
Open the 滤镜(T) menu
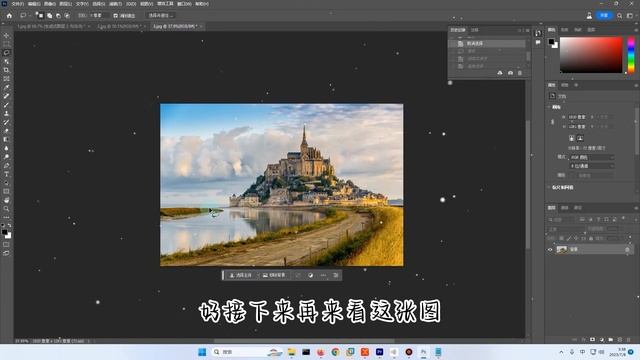coord(115,4)
